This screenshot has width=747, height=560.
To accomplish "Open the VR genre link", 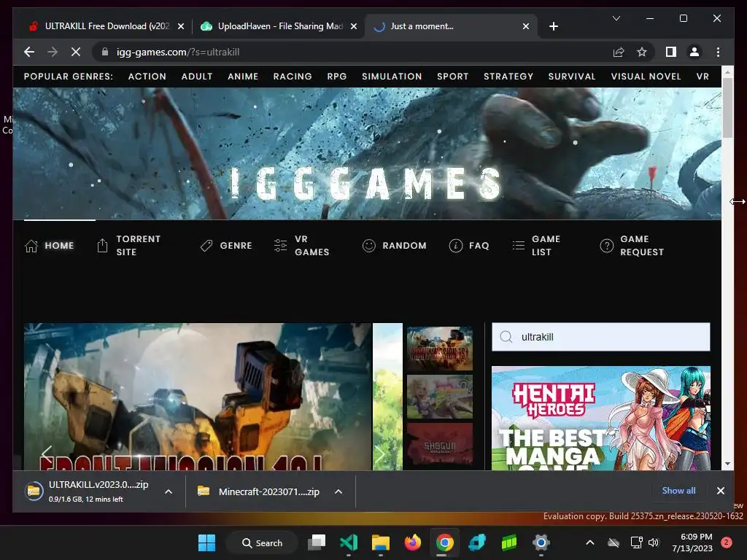I will (x=703, y=76).
